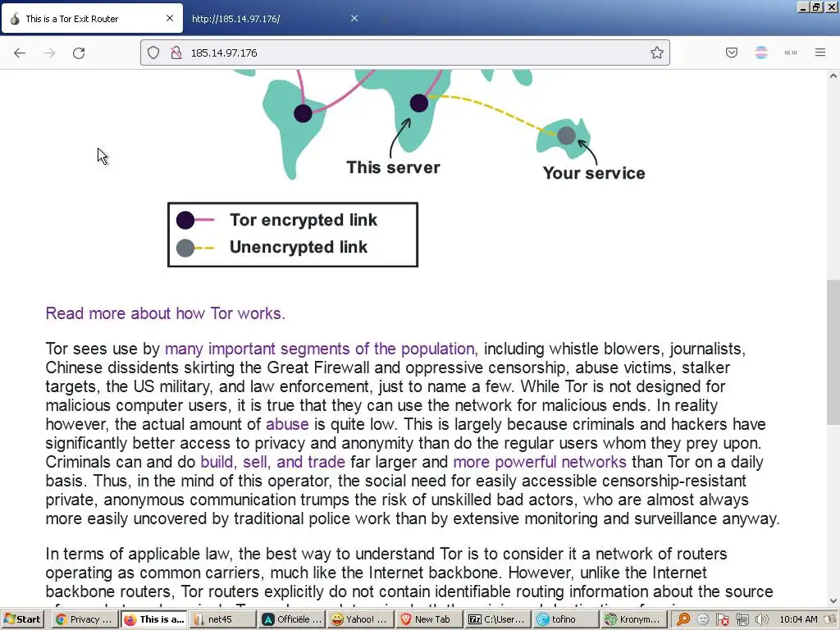
Task: Go back to the previous page
Action: 20,52
